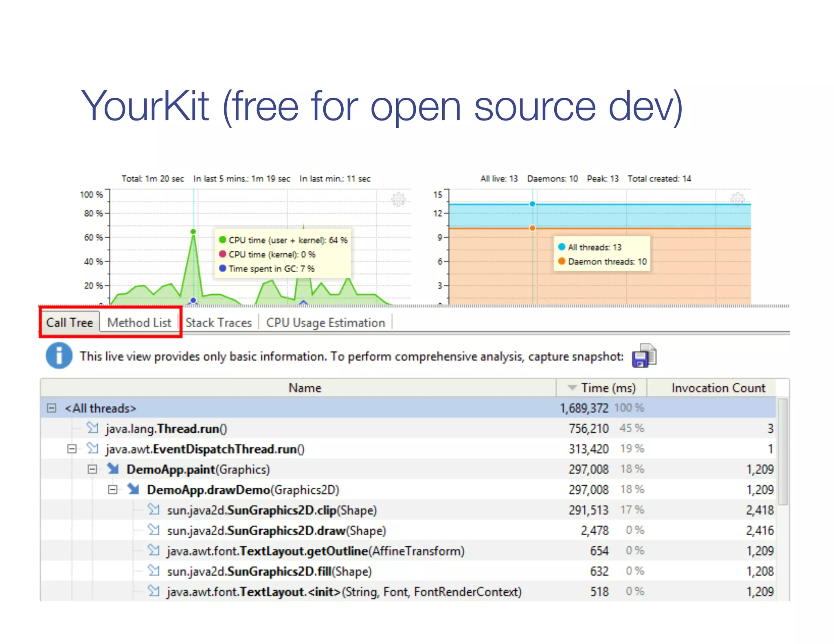The width and height of the screenshot is (834, 644).
Task: Click the Time column sort arrow
Action: coord(572,388)
